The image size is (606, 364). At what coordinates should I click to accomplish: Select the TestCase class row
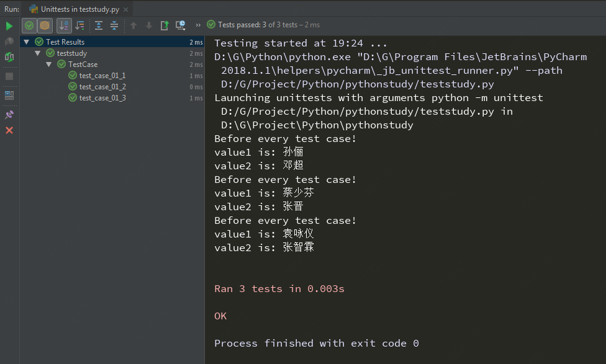click(x=112, y=64)
